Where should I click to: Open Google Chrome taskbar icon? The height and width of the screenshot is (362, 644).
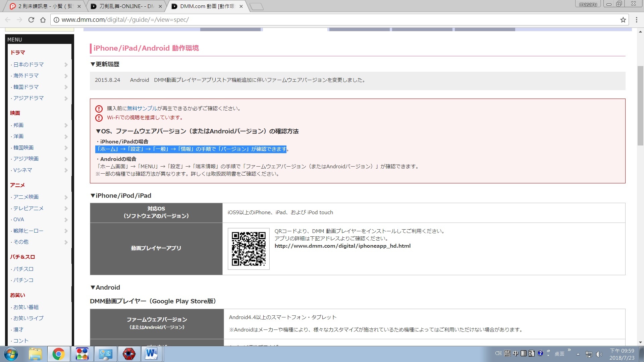click(x=58, y=354)
